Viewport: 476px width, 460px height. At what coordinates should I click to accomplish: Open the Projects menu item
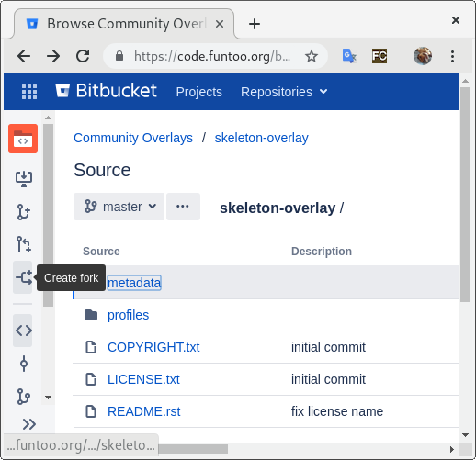coord(199,92)
